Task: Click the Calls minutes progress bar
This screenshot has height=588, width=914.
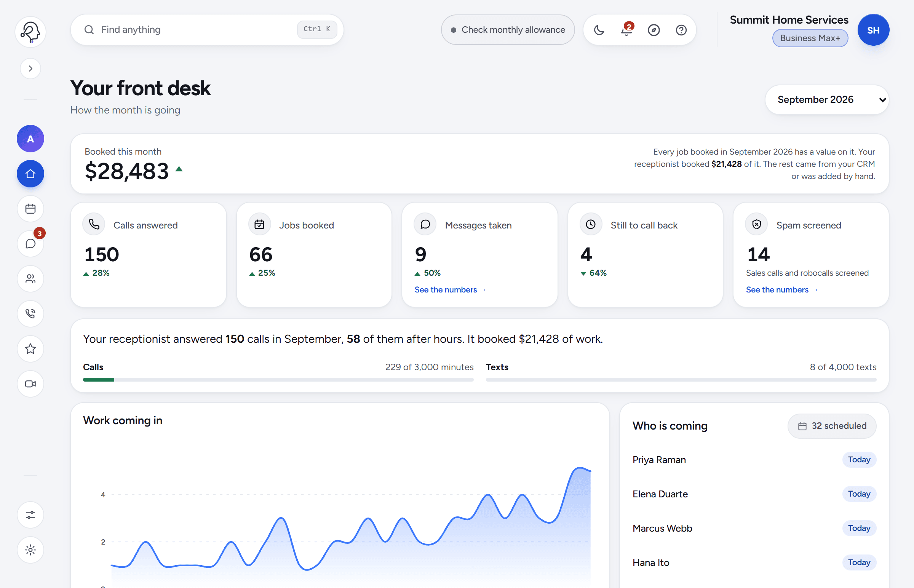Action: [278, 380]
